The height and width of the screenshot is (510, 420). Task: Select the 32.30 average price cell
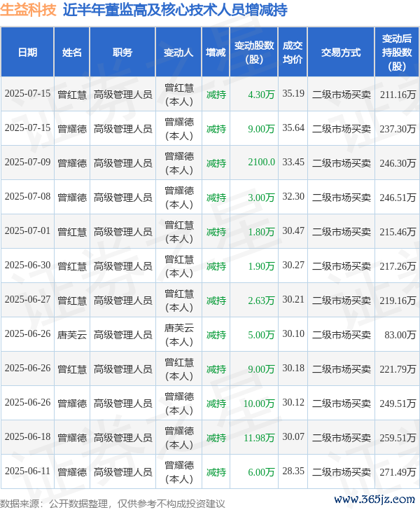tap(293, 196)
